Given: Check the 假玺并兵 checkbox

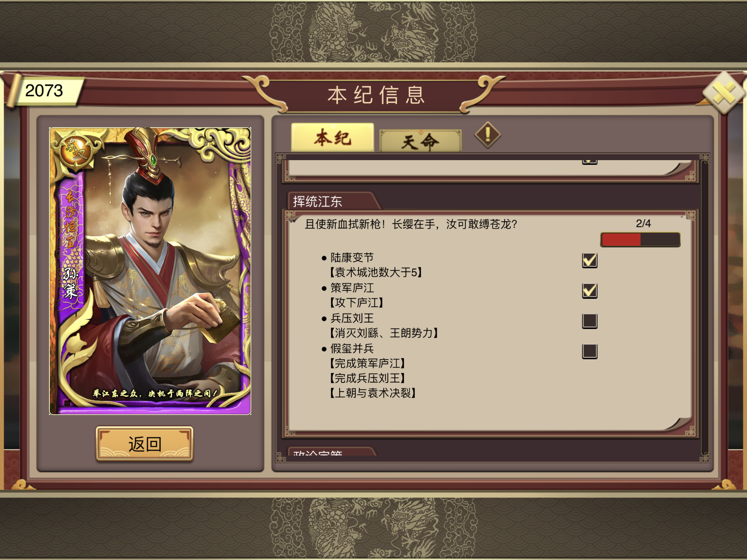Looking at the screenshot, I should 589,351.
